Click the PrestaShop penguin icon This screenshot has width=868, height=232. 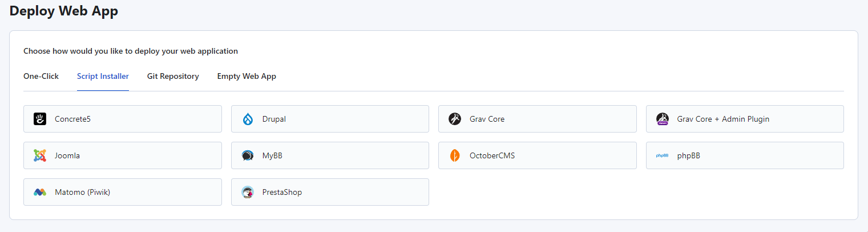(x=247, y=192)
